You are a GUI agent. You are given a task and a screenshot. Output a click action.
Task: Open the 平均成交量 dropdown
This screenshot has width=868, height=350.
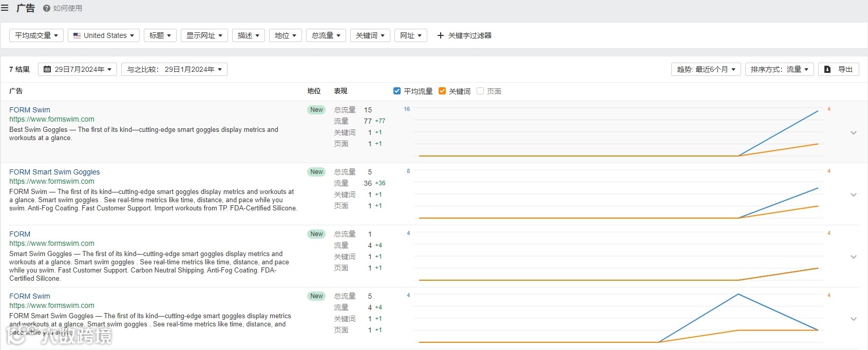(36, 35)
